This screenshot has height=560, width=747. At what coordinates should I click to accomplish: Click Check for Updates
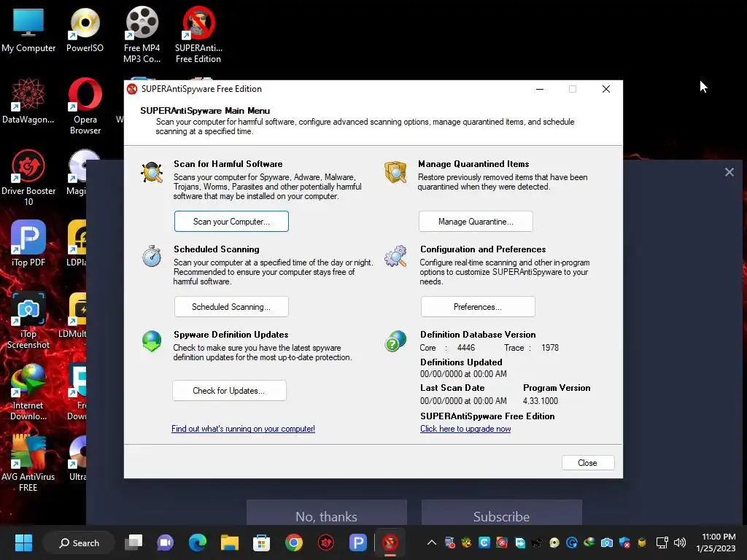229,391
